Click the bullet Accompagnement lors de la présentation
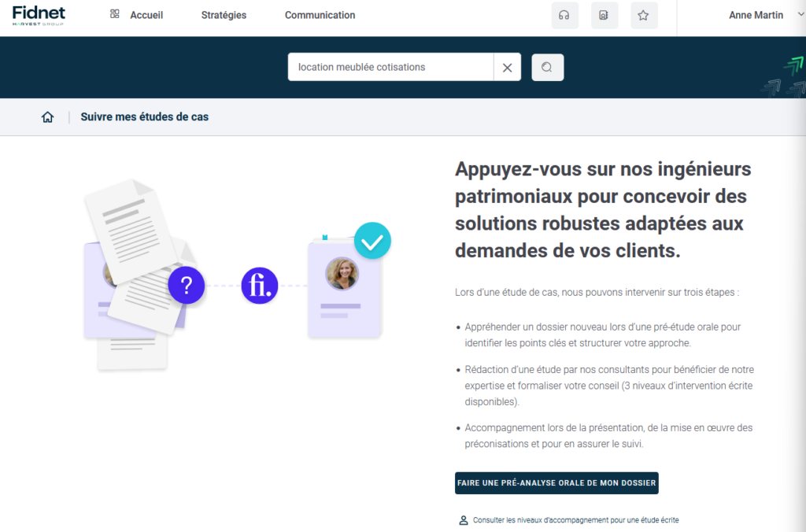This screenshot has width=806, height=532. coord(608,435)
